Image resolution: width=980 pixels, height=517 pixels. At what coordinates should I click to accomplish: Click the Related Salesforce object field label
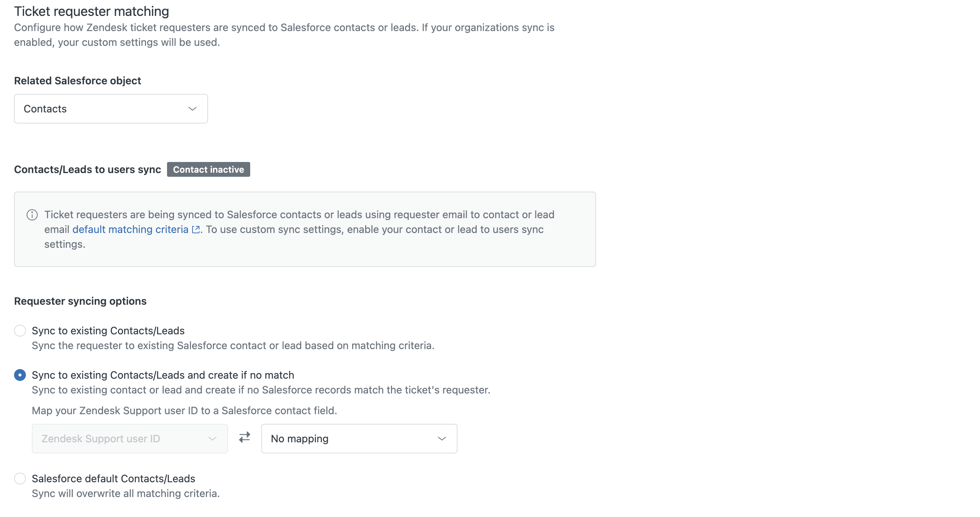click(78, 81)
